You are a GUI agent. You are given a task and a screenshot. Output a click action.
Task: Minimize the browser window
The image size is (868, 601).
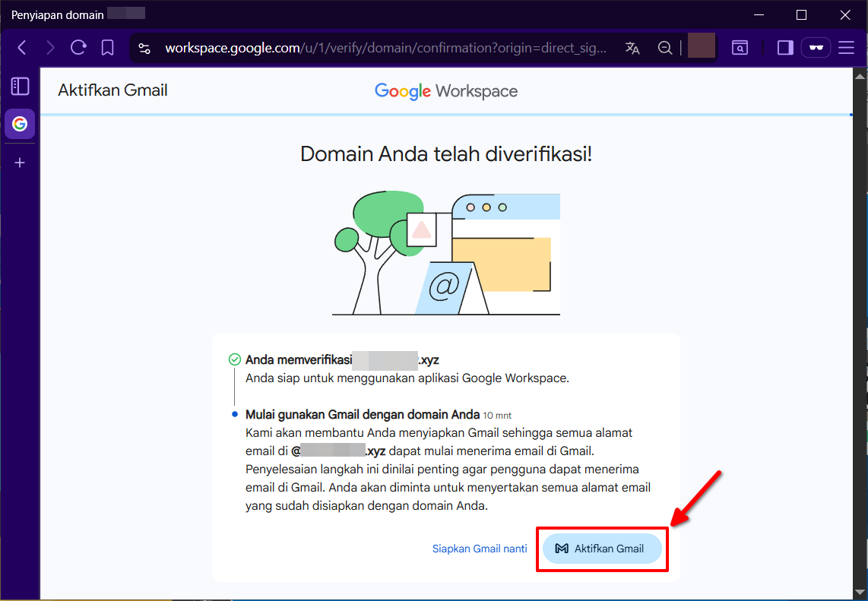pyautogui.click(x=759, y=15)
